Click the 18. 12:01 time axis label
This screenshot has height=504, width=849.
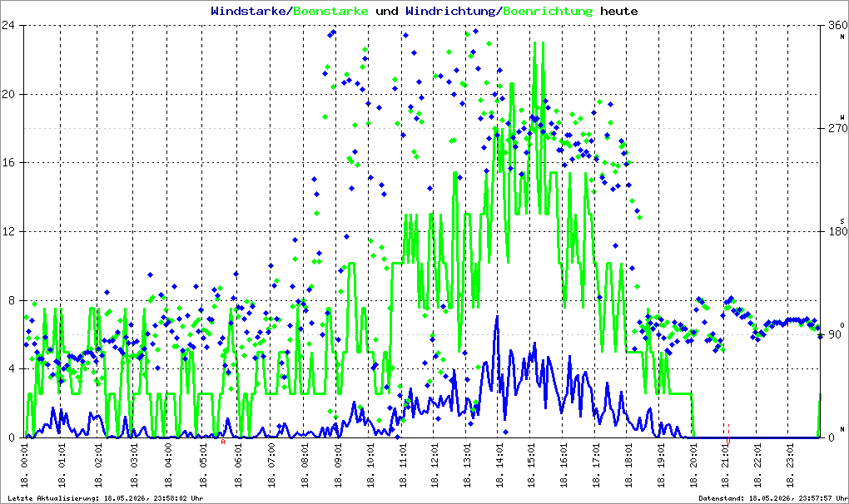click(x=434, y=465)
